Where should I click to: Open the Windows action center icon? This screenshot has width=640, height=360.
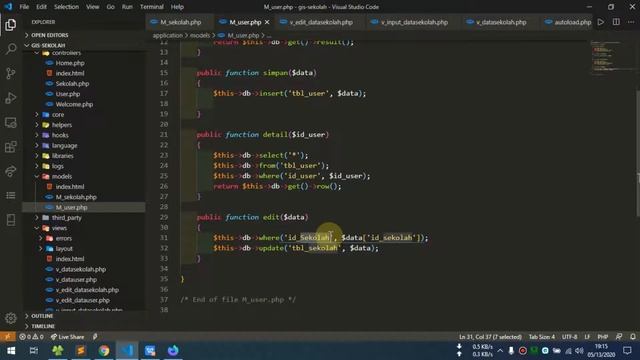[x=627, y=351]
